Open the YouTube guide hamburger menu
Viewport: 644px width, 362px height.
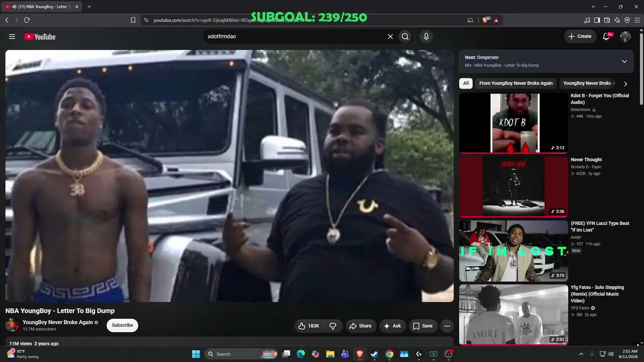click(12, 37)
